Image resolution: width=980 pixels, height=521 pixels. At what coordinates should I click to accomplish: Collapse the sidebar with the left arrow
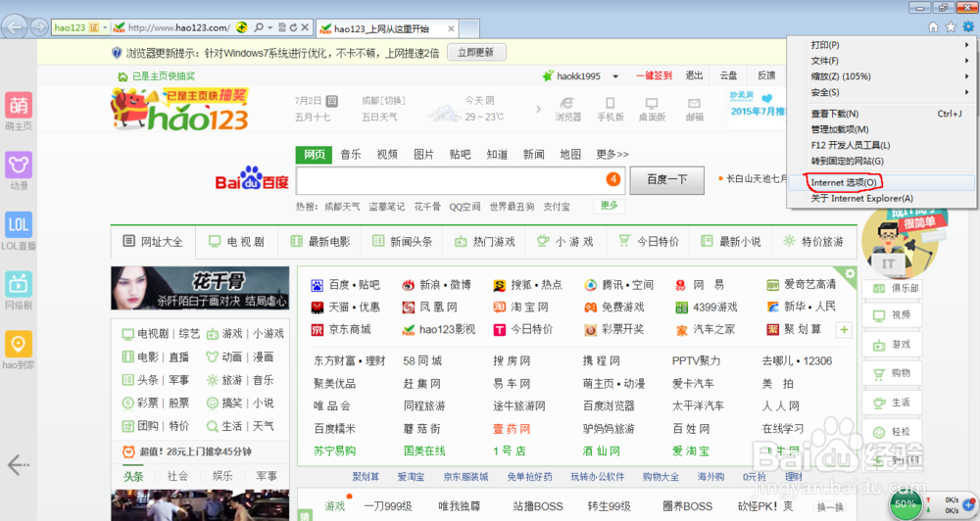(18, 465)
